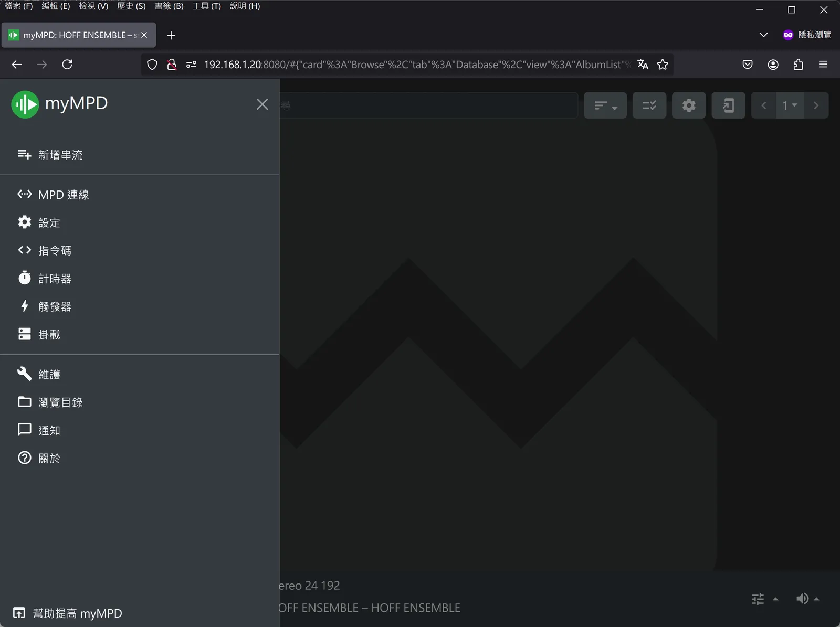This screenshot has height=627, width=840.
Task: Open the 檔案 (F) menu
Action: click(x=19, y=6)
